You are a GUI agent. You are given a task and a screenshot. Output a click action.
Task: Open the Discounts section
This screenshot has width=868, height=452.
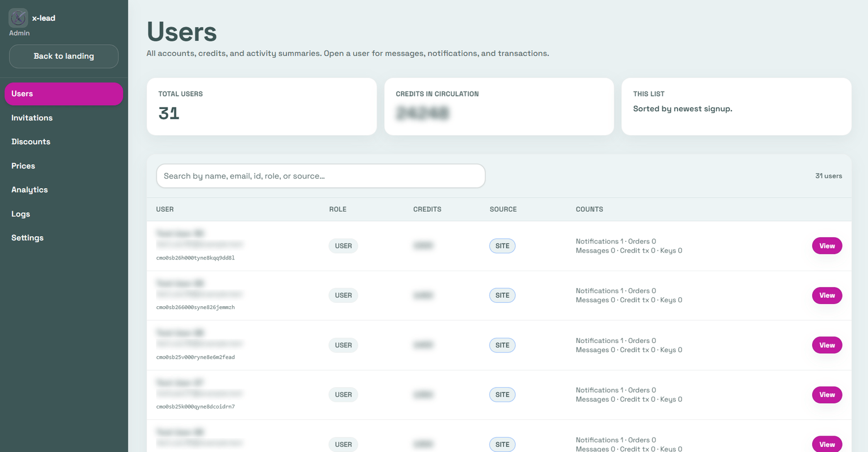64,142
